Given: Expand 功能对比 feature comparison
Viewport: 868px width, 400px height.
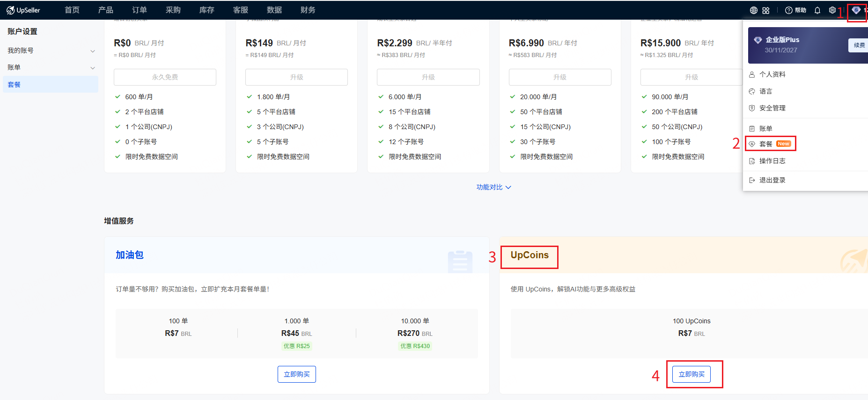Looking at the screenshot, I should 493,187.
